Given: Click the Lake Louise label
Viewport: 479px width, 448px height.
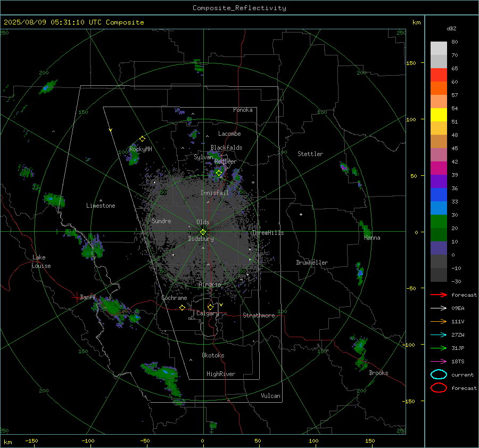Looking at the screenshot, I should [x=41, y=262].
